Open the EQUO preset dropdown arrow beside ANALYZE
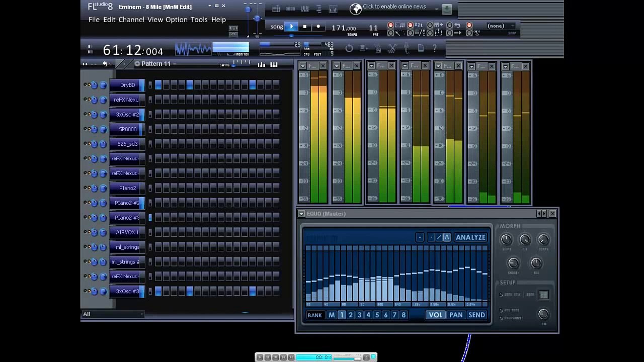The image size is (644, 362). 420,237
